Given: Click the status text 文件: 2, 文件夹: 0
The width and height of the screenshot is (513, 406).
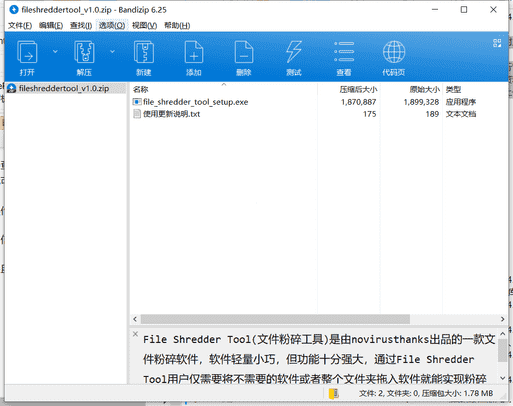Looking at the screenshot, I should (x=389, y=394).
